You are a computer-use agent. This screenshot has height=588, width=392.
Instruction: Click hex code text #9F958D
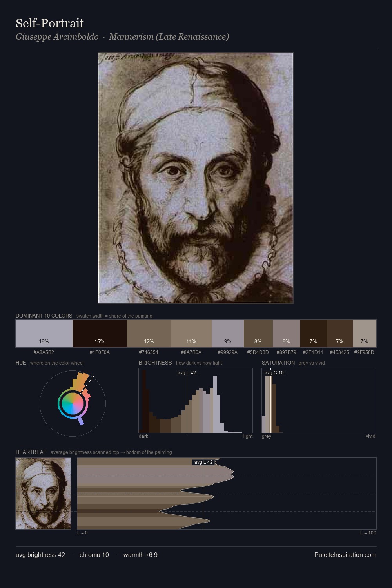point(364,352)
